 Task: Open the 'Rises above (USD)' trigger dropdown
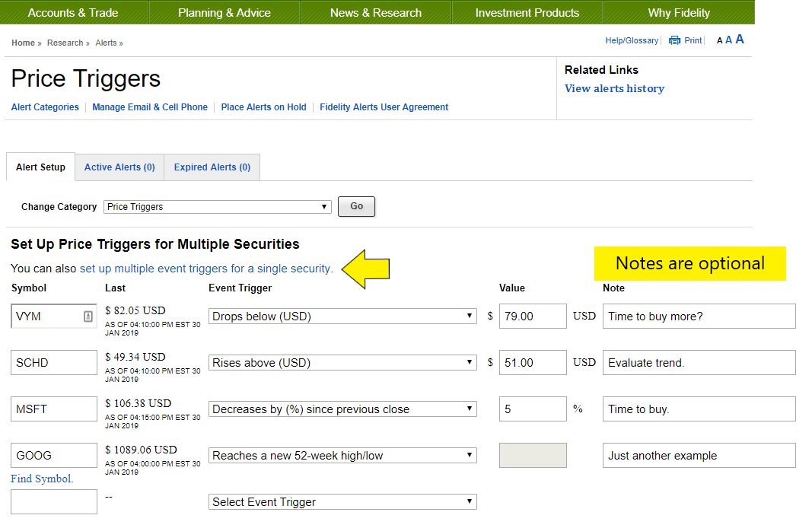coord(342,363)
